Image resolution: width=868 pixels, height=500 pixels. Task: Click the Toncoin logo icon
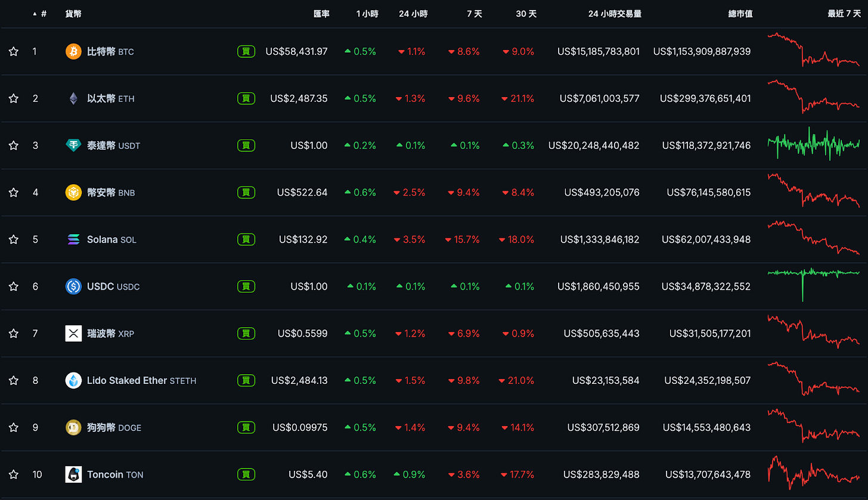[x=73, y=474]
